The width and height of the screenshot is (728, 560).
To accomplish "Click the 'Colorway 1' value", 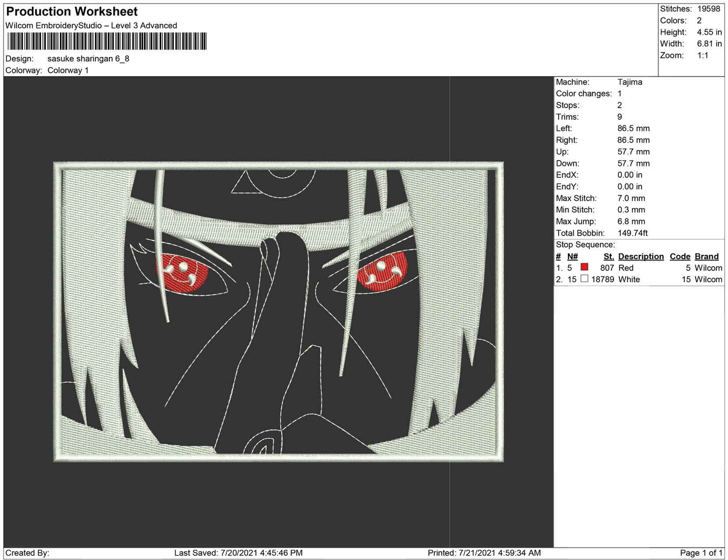I will tap(68, 71).
